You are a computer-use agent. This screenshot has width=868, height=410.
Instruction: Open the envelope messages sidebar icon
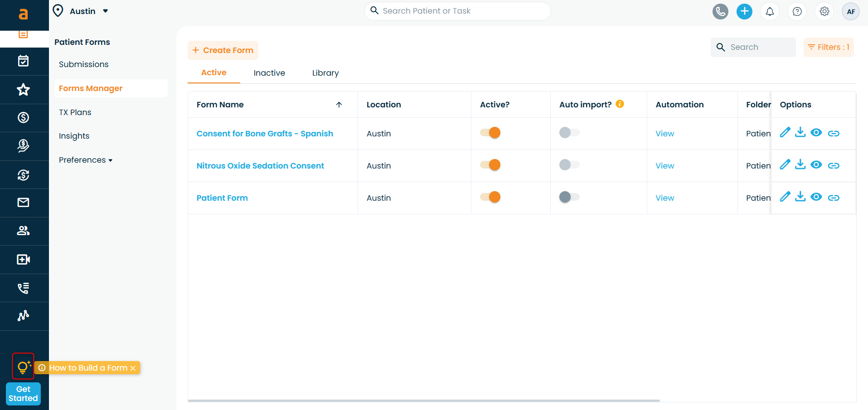point(23,203)
